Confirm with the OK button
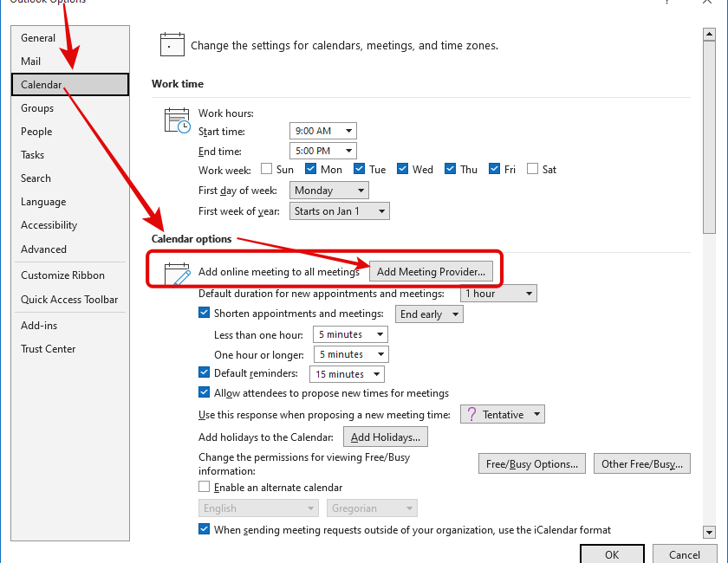This screenshot has height=563, width=728. click(x=612, y=554)
